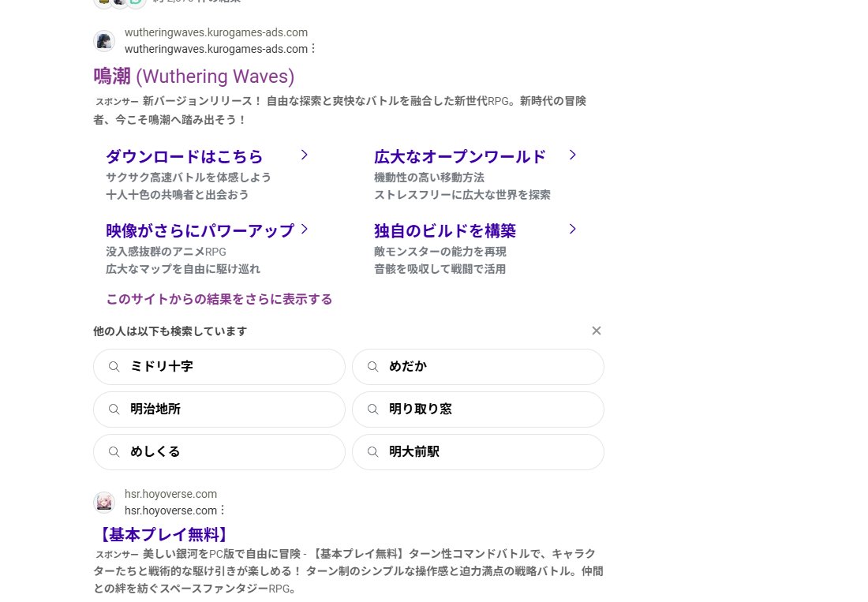Screen dimensions: 868x602
Task: Close the 他の人は以下も検索しています panel
Action: (597, 331)
